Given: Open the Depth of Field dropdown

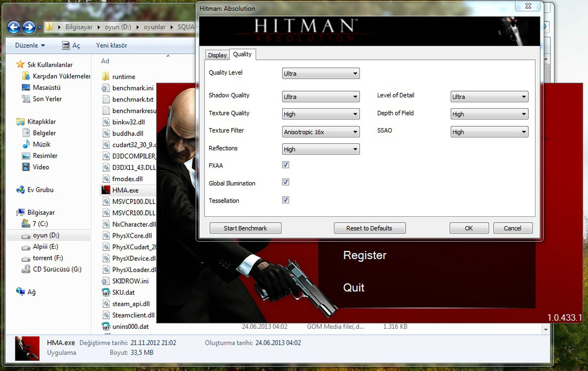Looking at the screenshot, I should pos(489,114).
